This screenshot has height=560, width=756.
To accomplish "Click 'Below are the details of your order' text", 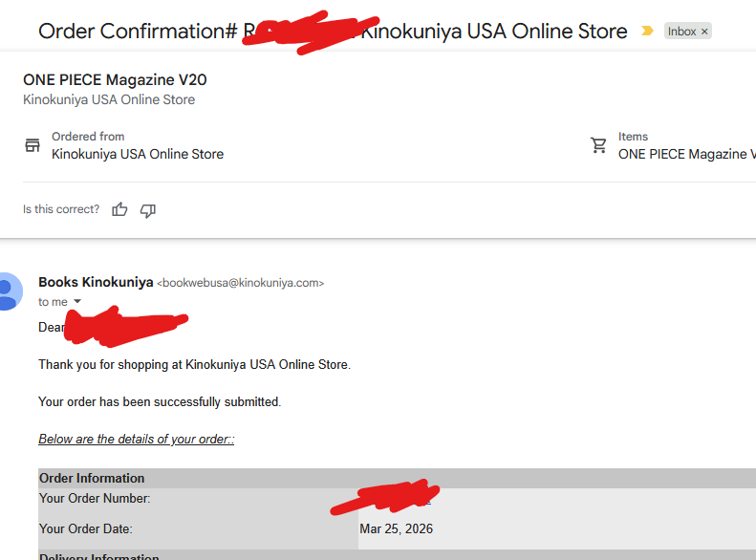I will (x=136, y=439).
